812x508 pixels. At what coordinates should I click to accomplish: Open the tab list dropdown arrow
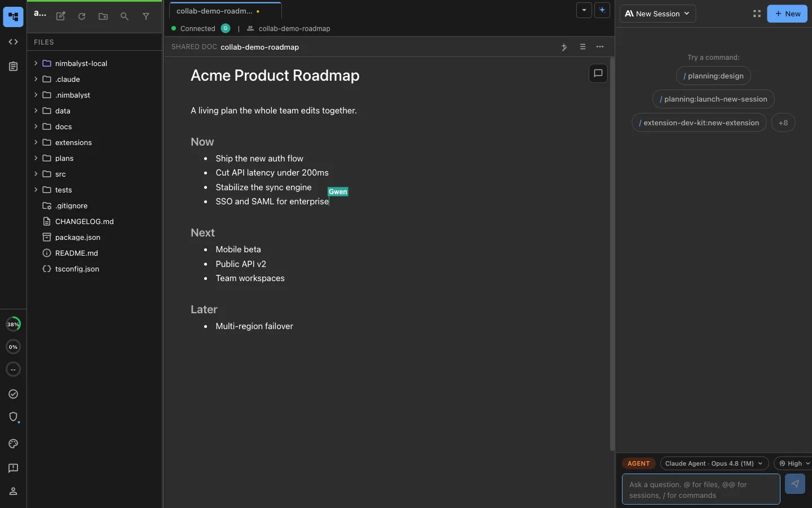coord(584,10)
